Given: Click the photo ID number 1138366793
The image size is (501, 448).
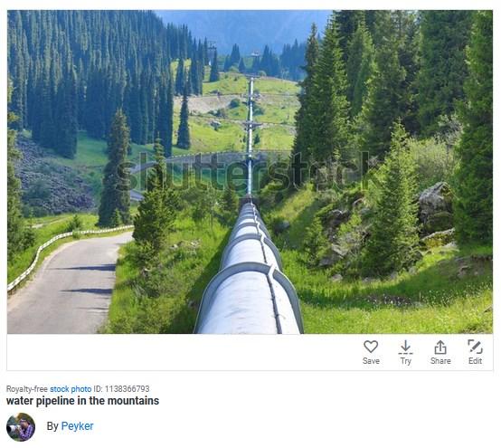Looking at the screenshot, I should pos(128,389).
